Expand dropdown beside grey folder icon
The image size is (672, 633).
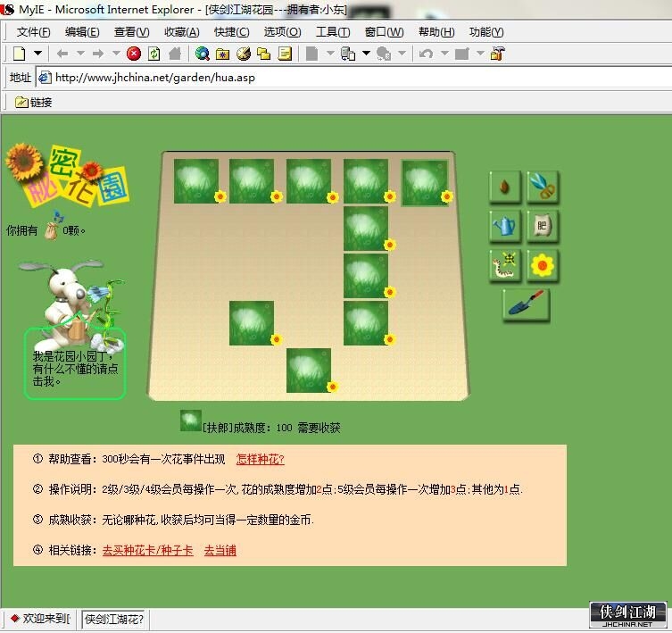[x=480, y=54]
